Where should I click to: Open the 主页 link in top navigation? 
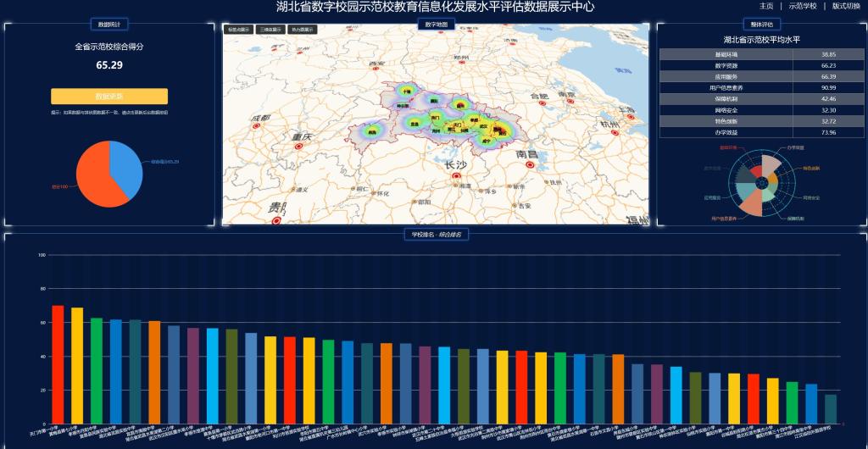pyautogui.click(x=766, y=6)
